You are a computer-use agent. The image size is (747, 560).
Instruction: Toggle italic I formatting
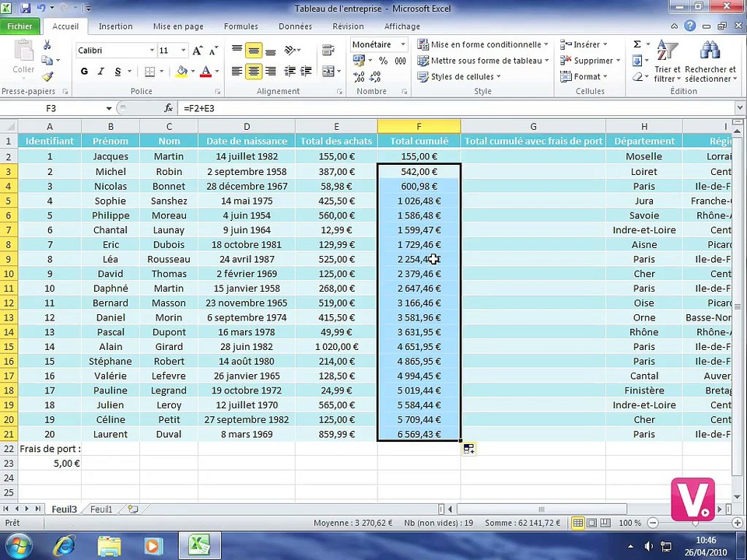point(101,72)
